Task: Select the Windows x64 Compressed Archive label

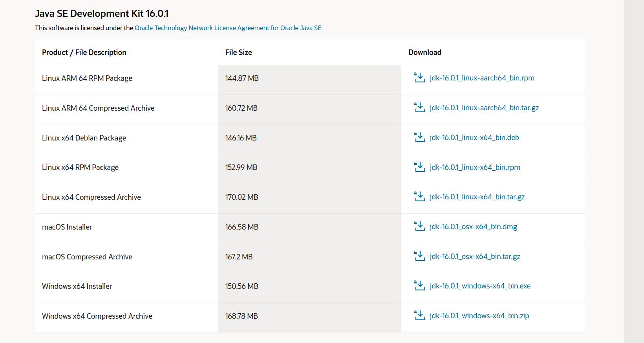Action: point(97,316)
